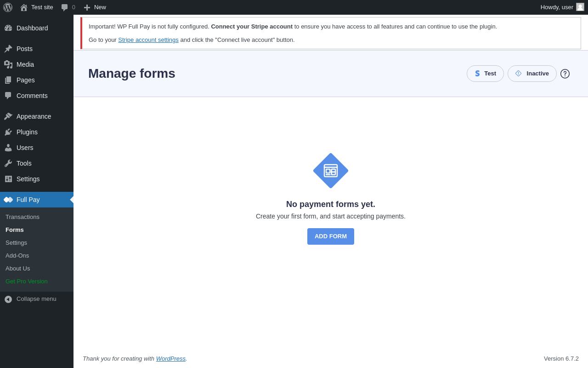Click the Plugins plug icon
This screenshot has height=368, width=588.
pos(8,132)
